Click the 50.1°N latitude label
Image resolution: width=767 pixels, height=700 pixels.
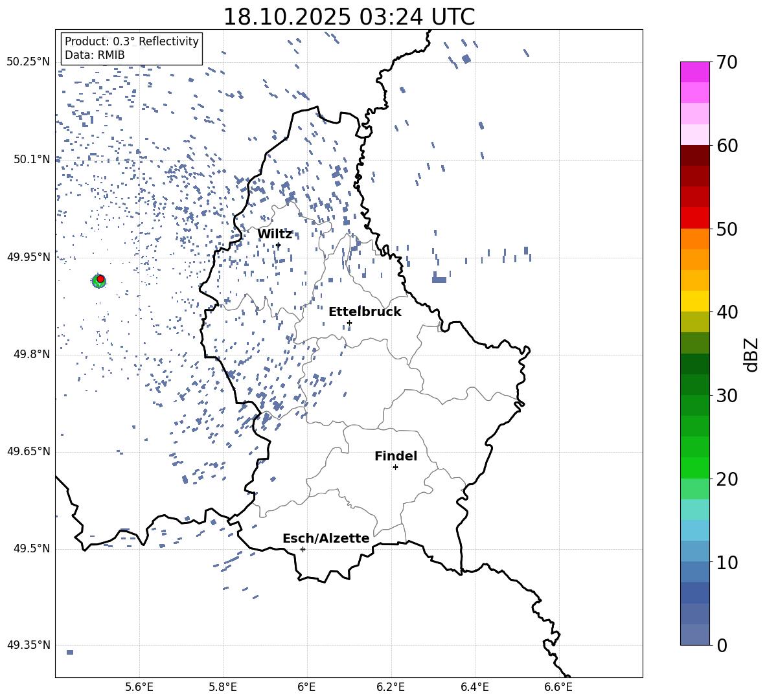coord(31,160)
